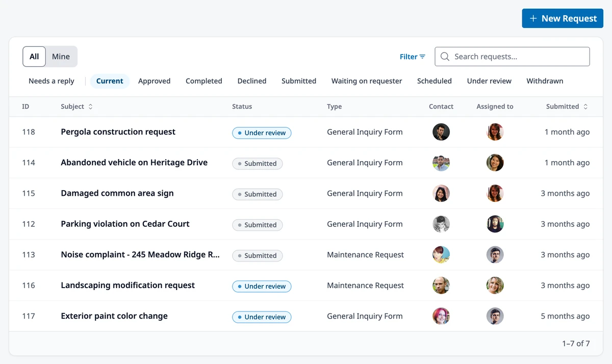
Task: Open the Filter control
Action: 412,57
